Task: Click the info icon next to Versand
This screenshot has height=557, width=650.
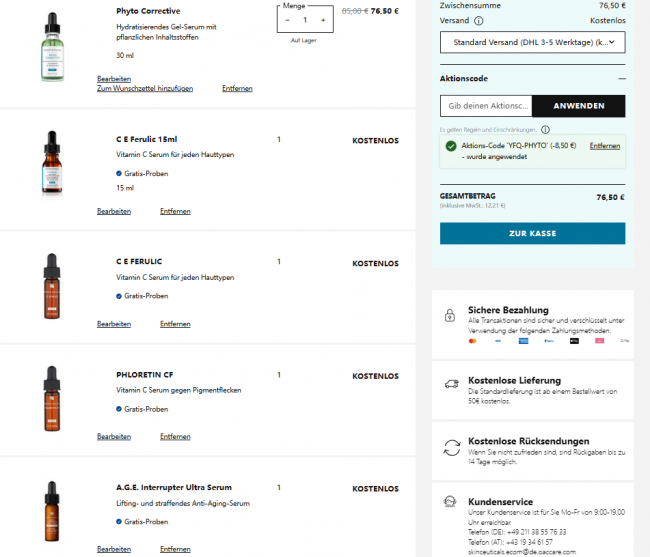Action: [479, 20]
